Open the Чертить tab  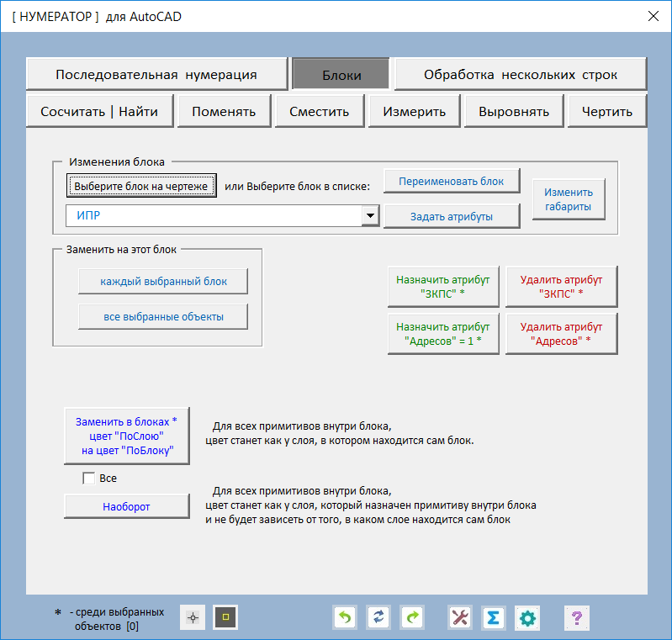(x=607, y=112)
